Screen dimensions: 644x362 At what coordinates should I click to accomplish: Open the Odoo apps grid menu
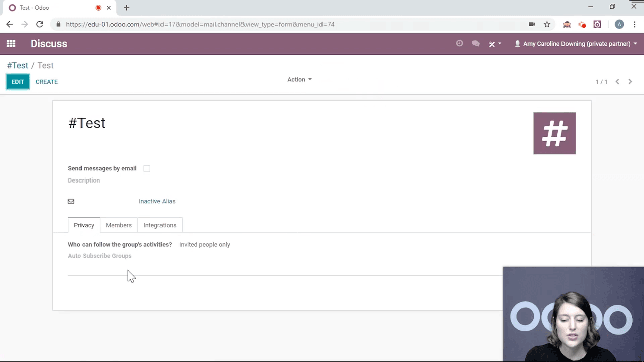point(11,44)
